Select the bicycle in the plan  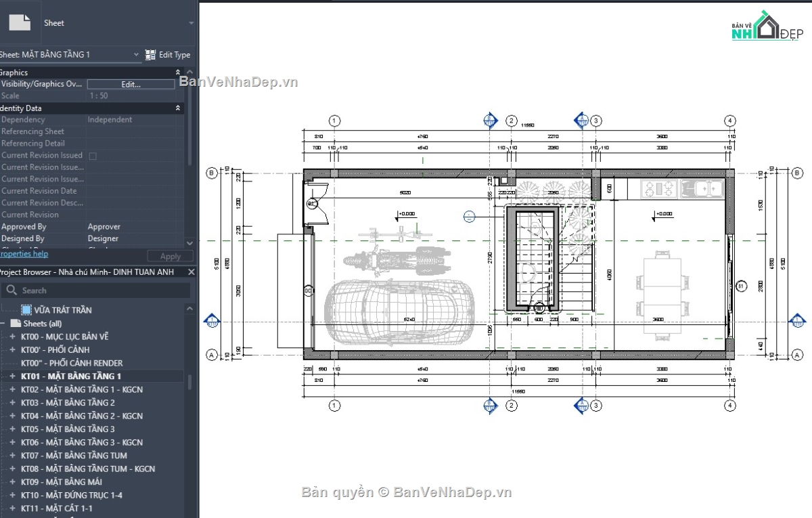pyautogui.click(x=394, y=234)
